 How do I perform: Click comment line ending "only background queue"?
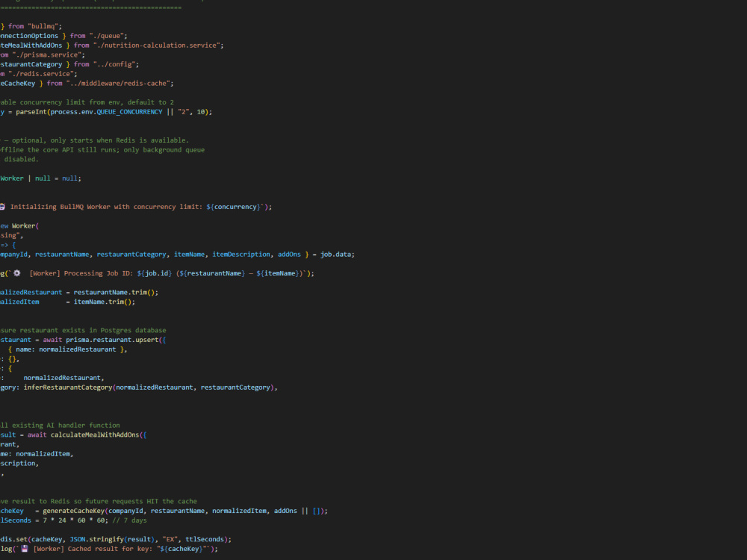click(x=102, y=150)
